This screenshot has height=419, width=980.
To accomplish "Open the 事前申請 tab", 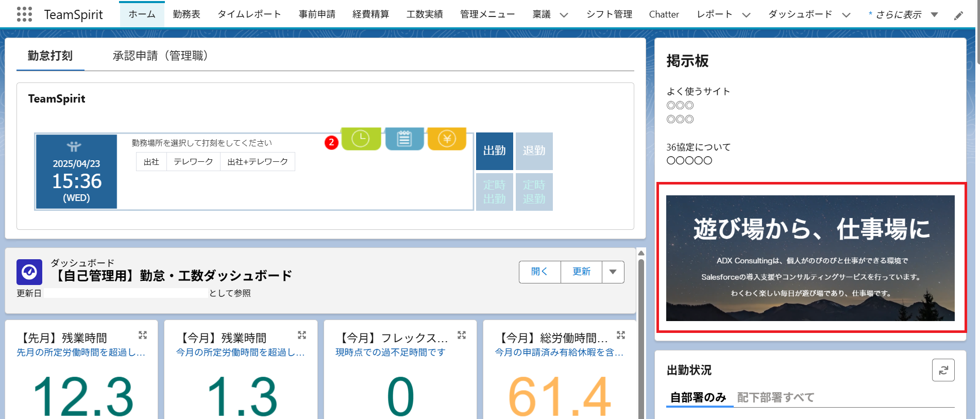I will click(x=317, y=14).
